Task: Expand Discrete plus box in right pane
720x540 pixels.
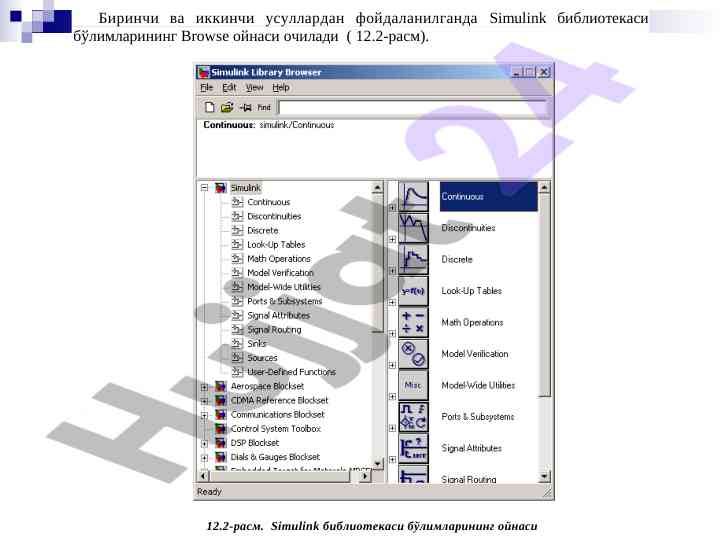Action: (392, 270)
